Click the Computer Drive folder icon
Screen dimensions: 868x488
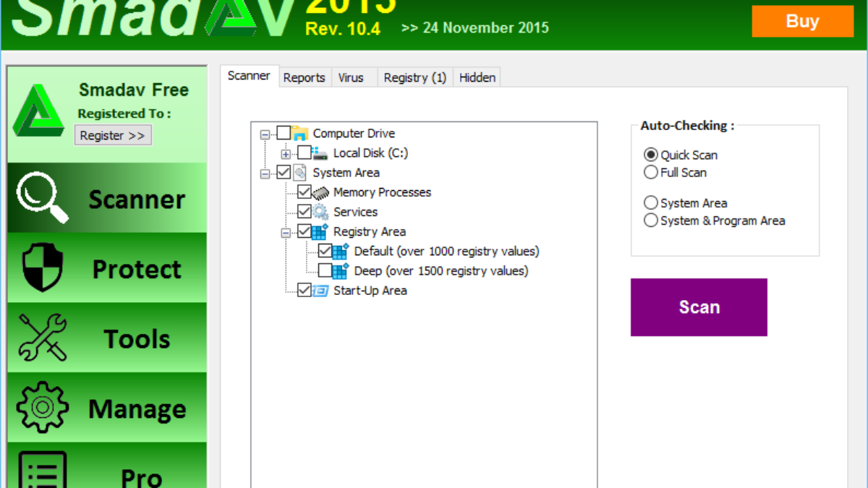click(300, 133)
